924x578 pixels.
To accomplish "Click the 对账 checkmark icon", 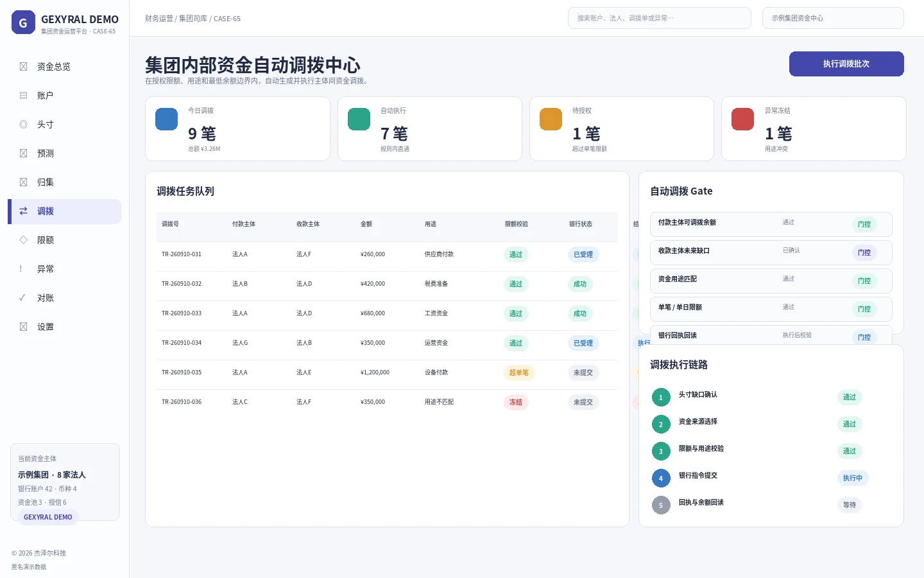I will 22,298.
